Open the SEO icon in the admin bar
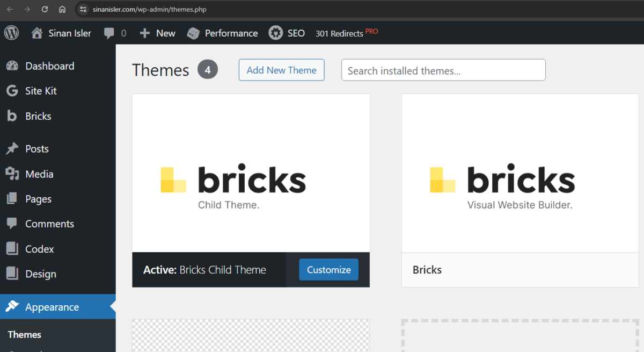 (275, 33)
